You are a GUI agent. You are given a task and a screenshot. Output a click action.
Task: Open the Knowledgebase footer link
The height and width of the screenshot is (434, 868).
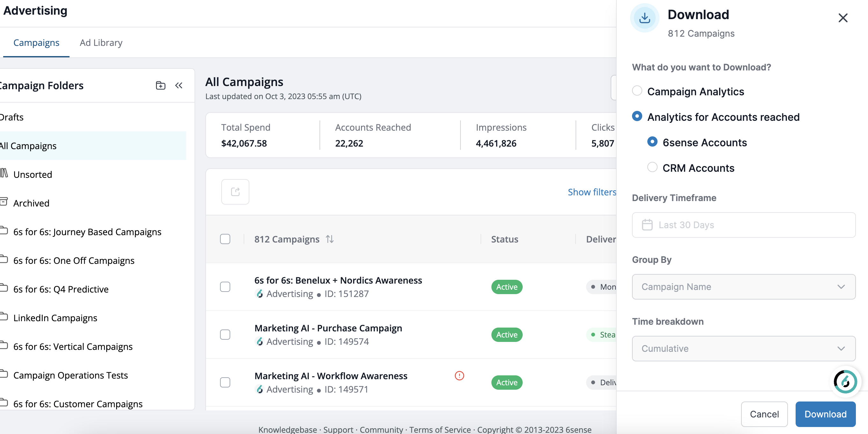point(287,430)
